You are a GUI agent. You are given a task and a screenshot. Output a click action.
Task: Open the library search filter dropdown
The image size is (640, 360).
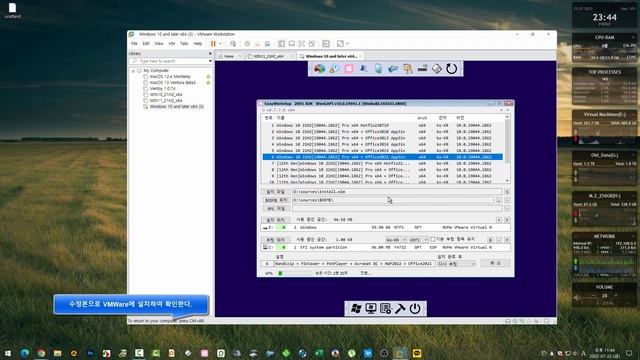tap(211, 61)
